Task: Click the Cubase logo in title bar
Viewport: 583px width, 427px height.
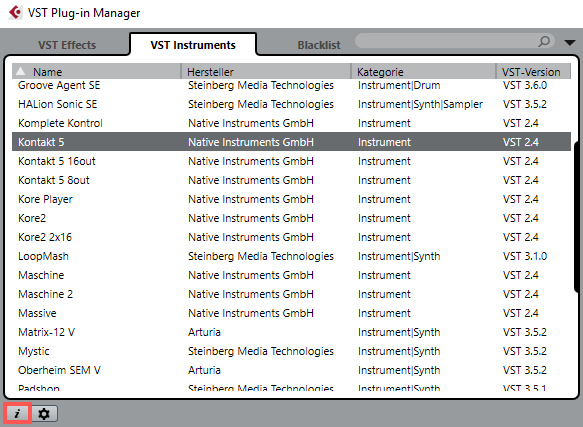Action: click(x=15, y=13)
